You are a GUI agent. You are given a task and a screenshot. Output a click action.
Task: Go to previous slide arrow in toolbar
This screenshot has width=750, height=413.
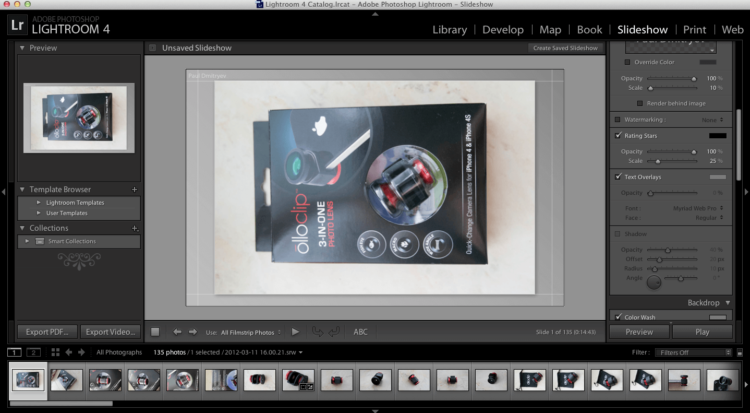click(x=177, y=332)
